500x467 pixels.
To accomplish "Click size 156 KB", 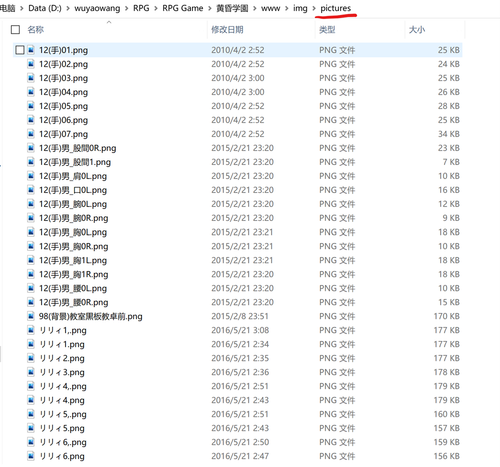I will [447, 456].
